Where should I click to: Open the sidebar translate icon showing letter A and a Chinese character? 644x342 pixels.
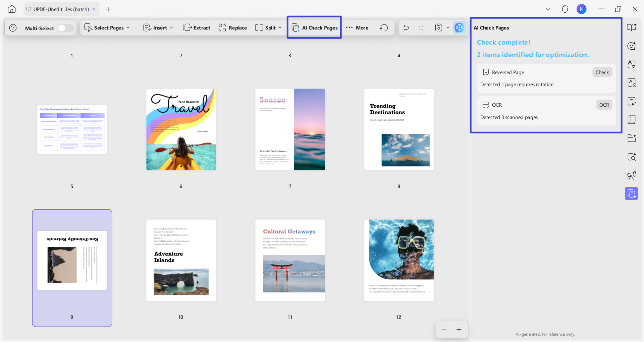[x=632, y=64]
